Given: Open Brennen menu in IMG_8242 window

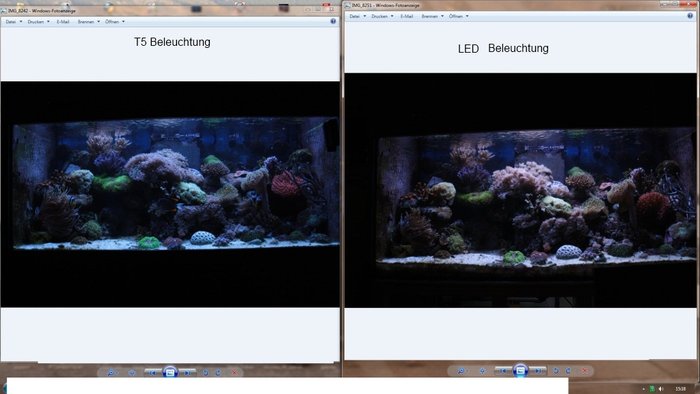Looking at the screenshot, I should tap(88, 21).
